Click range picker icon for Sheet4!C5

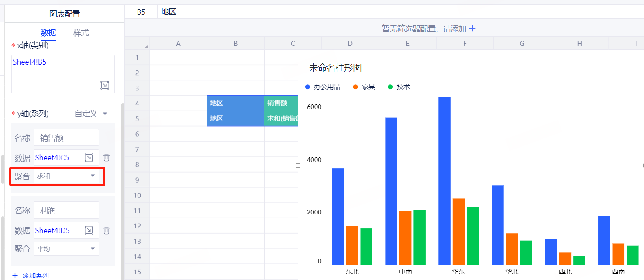tap(89, 158)
